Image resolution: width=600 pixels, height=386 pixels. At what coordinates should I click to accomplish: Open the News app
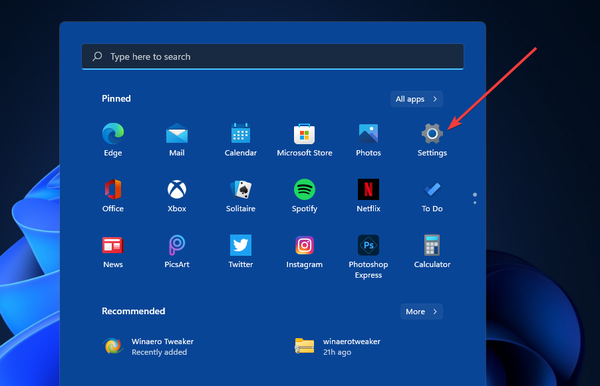[x=113, y=251]
